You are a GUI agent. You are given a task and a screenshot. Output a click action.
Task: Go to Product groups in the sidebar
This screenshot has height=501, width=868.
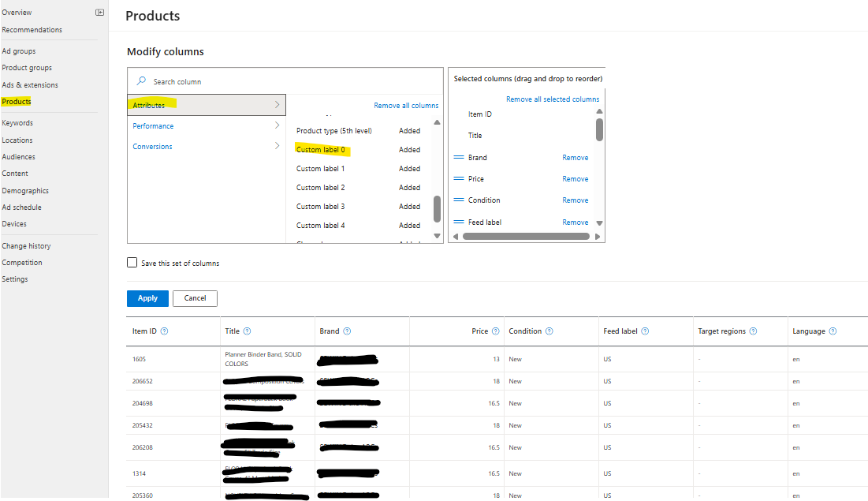(27, 68)
